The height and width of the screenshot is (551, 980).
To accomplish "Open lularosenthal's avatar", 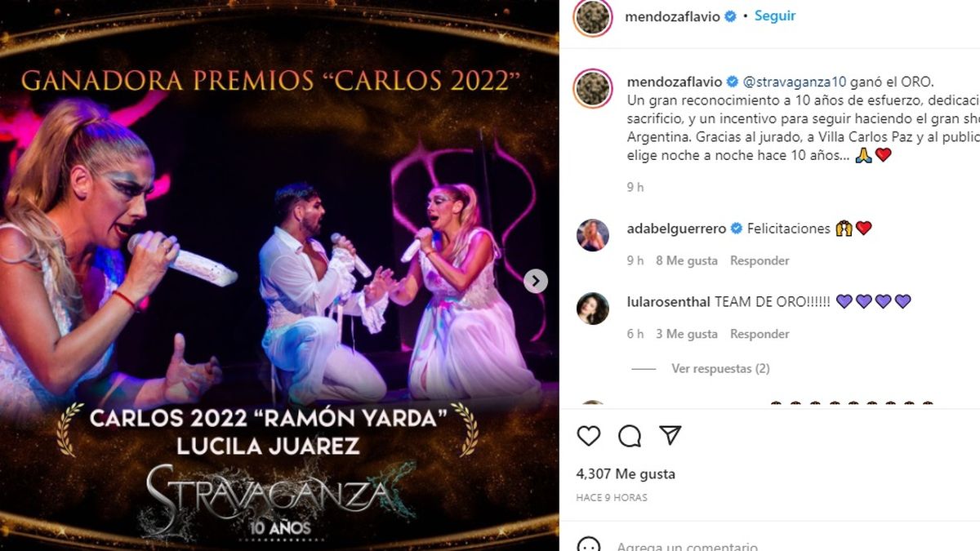I will [x=593, y=309].
